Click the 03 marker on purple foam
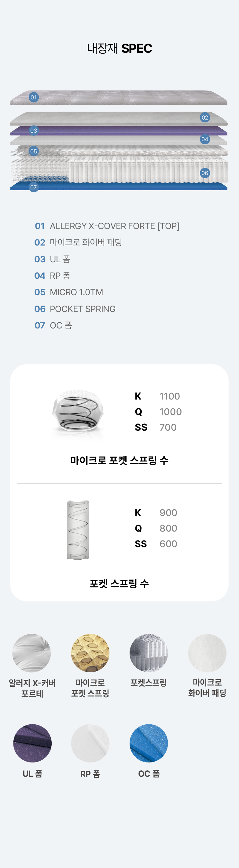239x868 pixels. [x=33, y=131]
